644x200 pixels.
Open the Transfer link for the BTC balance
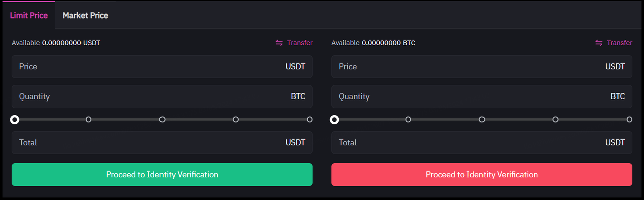click(x=619, y=43)
